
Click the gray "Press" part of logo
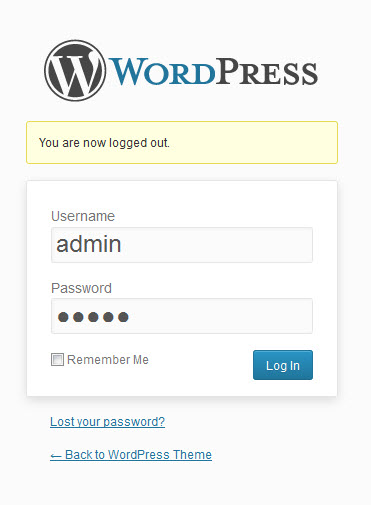coord(267,71)
